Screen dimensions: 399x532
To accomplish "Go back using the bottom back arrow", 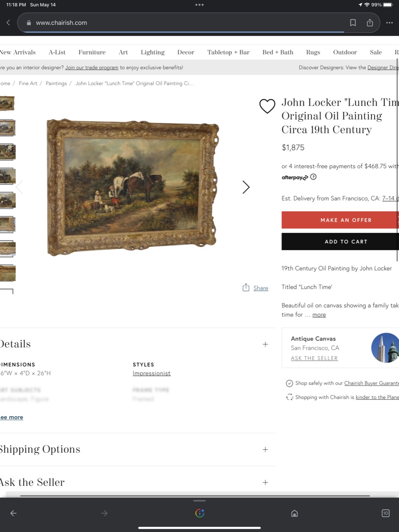I will [13, 513].
